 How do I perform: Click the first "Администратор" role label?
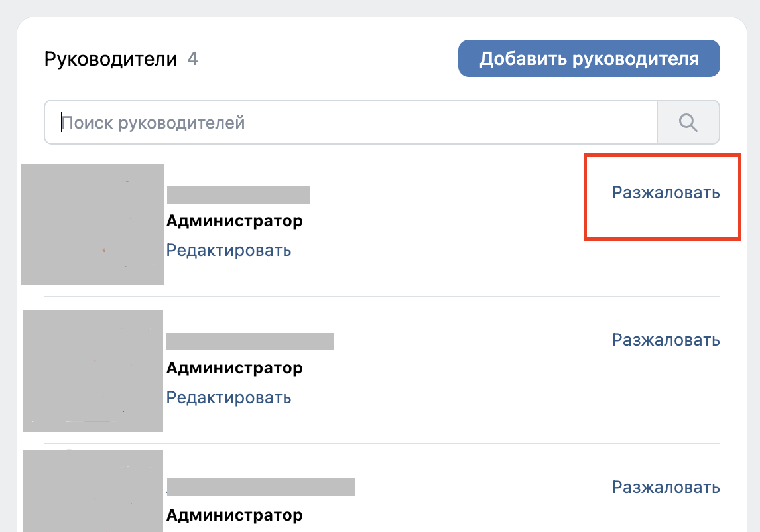click(235, 220)
